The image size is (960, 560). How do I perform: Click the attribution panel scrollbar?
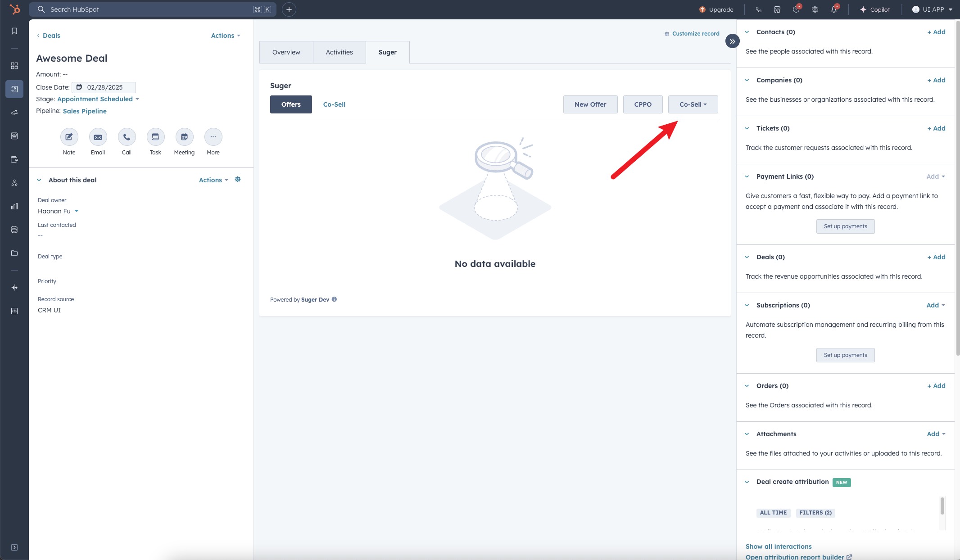coord(942,506)
